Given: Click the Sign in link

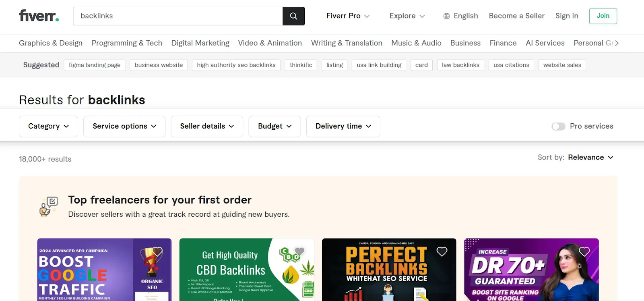Looking at the screenshot, I should tap(567, 16).
